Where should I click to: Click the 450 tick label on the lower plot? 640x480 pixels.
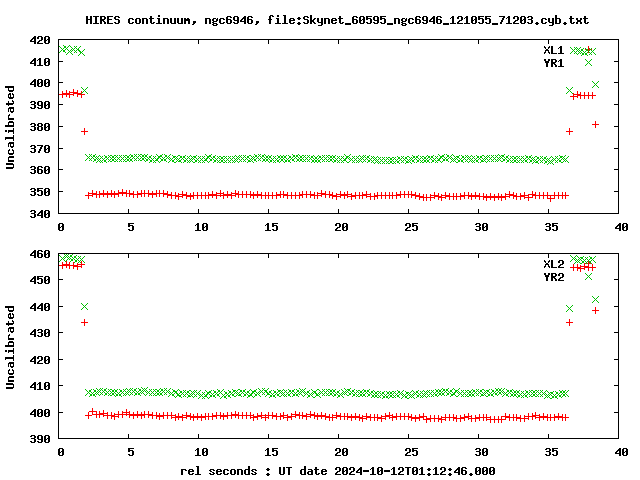pyautogui.click(x=40, y=280)
